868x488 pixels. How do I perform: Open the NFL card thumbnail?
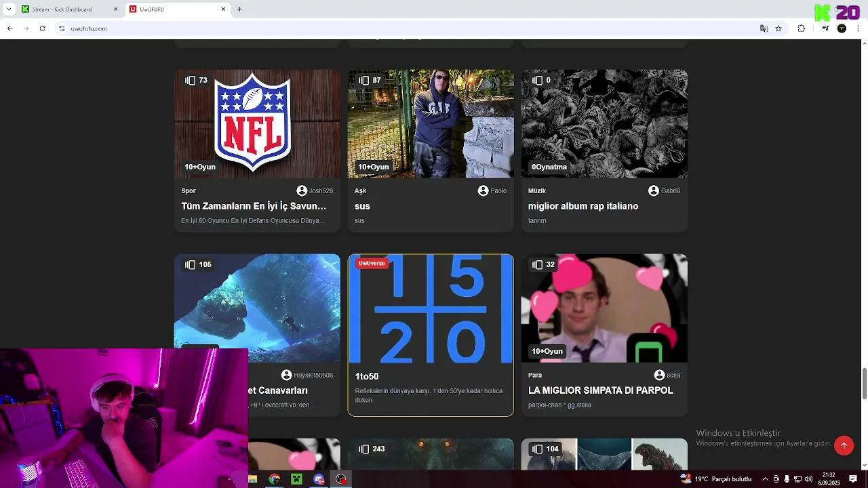point(257,124)
